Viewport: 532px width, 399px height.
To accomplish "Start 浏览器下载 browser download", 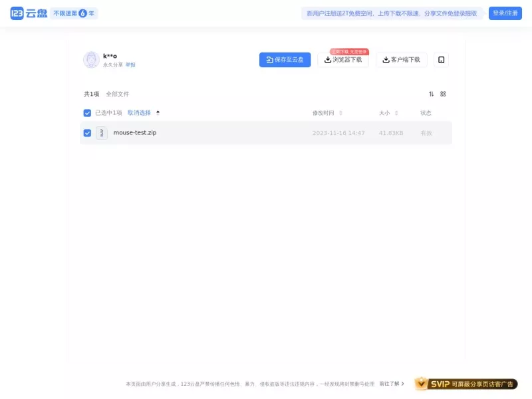I will 343,60.
